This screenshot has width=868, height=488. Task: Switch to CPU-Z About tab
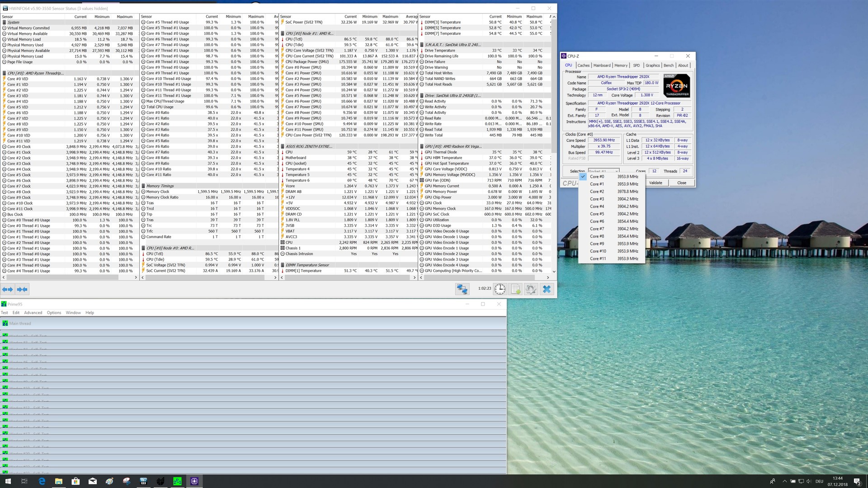click(683, 66)
